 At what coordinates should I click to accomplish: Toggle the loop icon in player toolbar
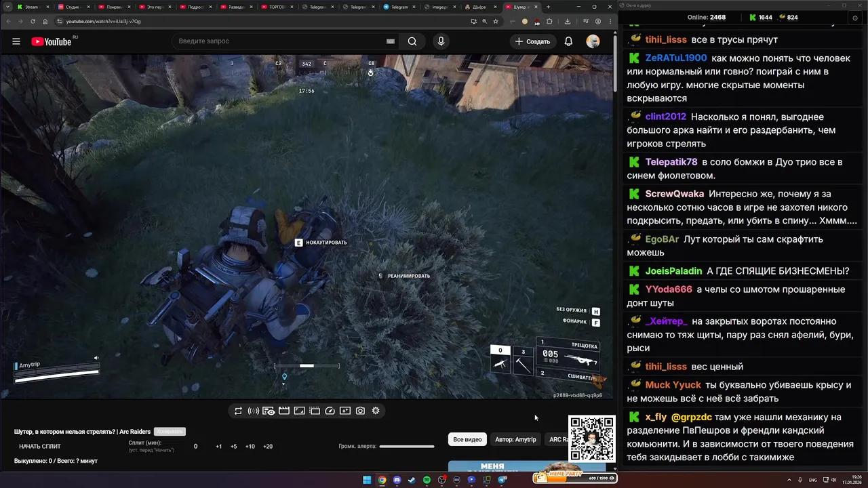tap(238, 411)
